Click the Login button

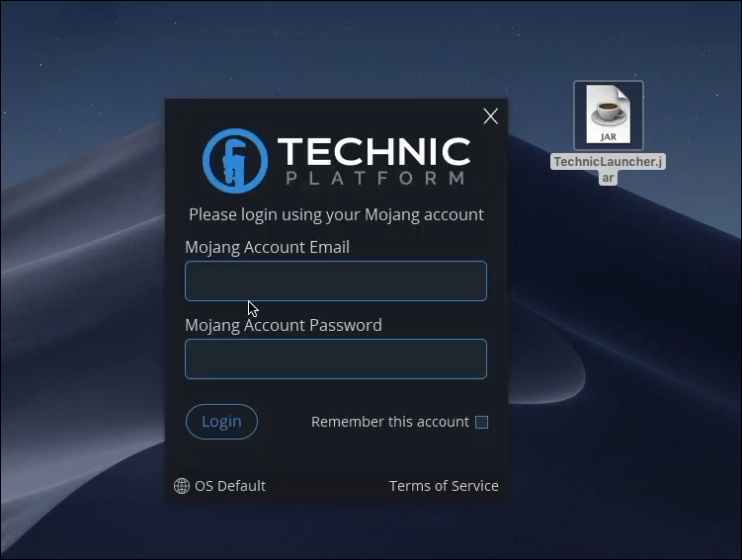[x=221, y=422]
